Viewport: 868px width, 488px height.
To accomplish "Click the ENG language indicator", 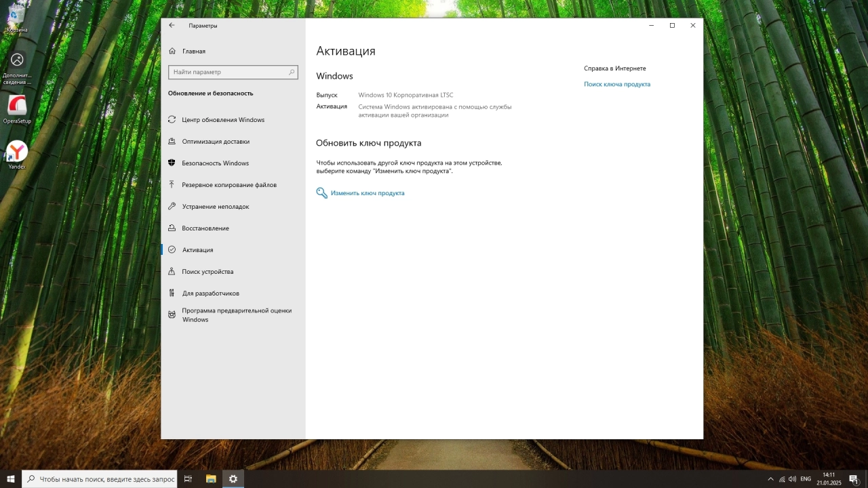I will coord(806,479).
